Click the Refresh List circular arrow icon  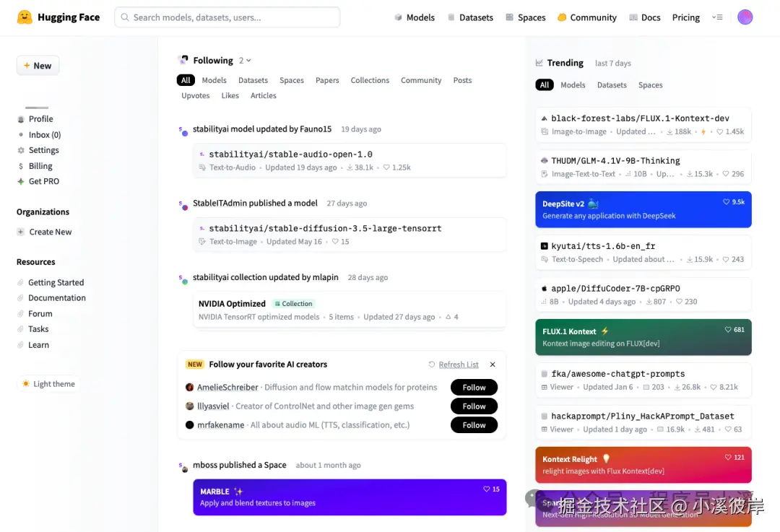pyautogui.click(x=431, y=365)
